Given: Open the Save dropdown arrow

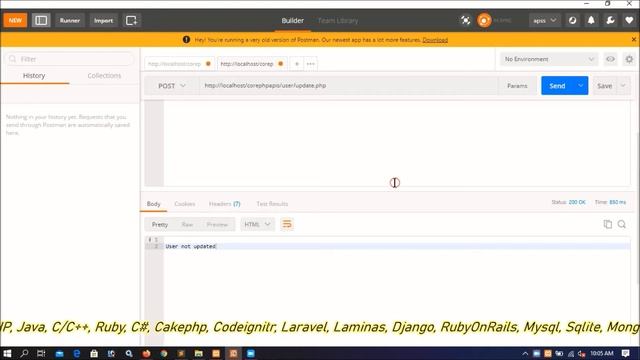Looking at the screenshot, I should pos(623,86).
